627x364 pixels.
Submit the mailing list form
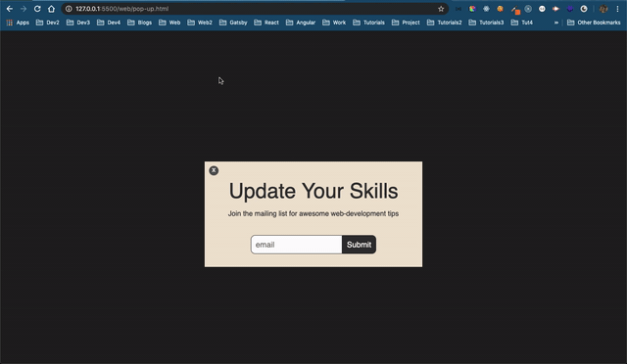(359, 245)
